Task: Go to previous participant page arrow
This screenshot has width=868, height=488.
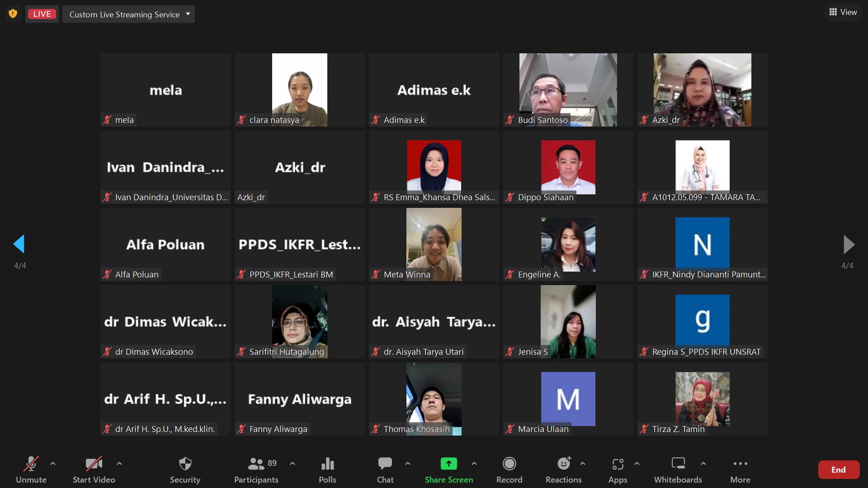Action: coord(19,244)
